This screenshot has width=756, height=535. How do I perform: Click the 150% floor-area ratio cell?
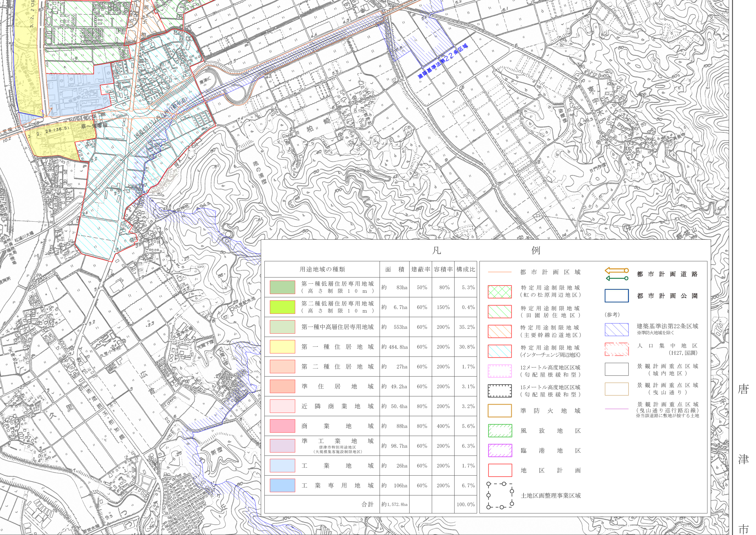pyautogui.click(x=443, y=307)
